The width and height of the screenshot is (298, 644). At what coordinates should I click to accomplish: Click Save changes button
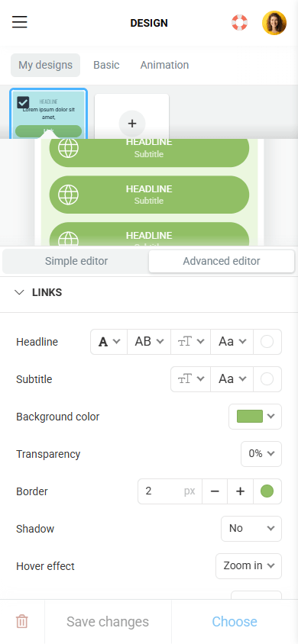tap(108, 621)
